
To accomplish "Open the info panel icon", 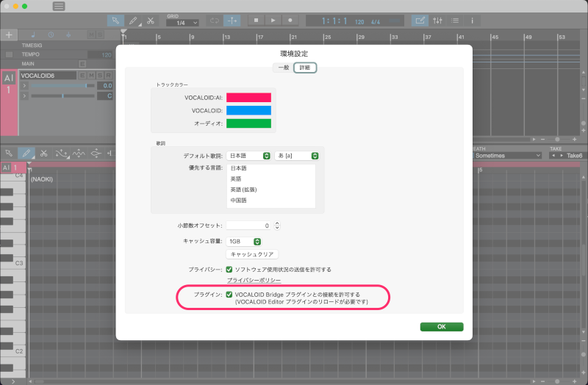I will [472, 21].
